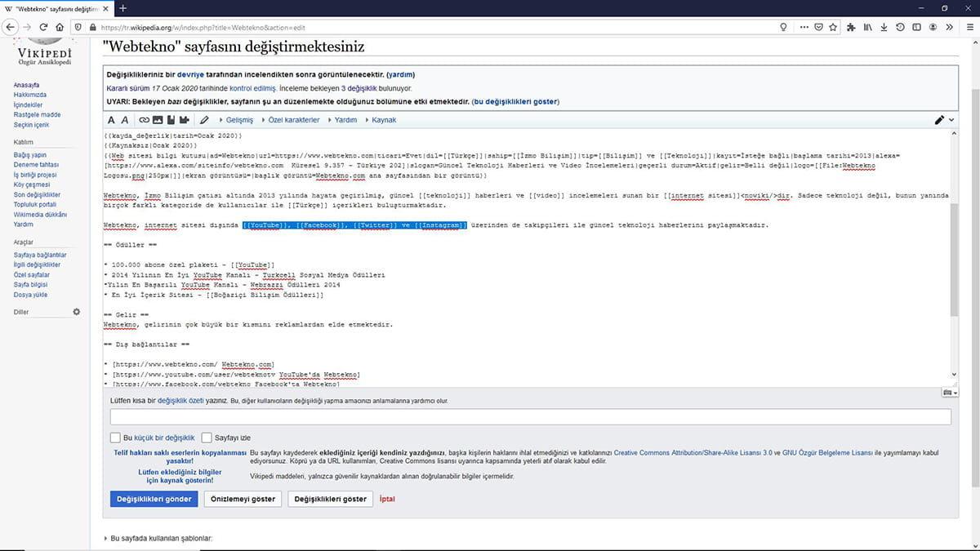Toggle the bookmark star for this page

click(x=833, y=27)
